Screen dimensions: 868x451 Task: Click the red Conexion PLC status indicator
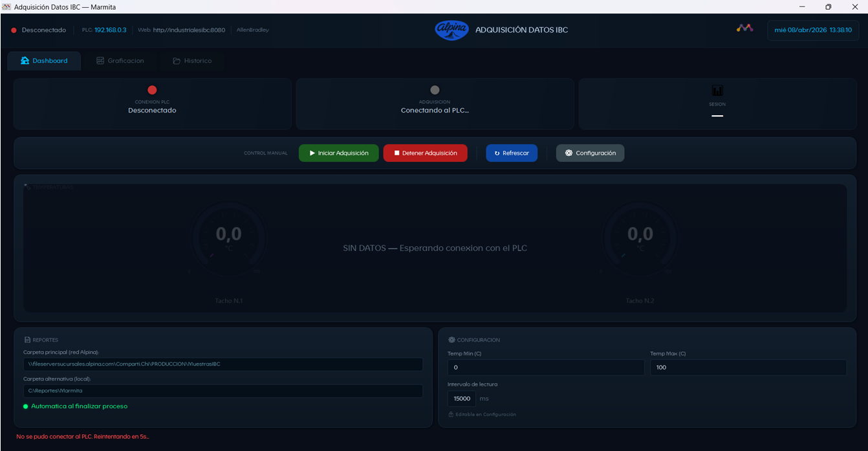152,90
